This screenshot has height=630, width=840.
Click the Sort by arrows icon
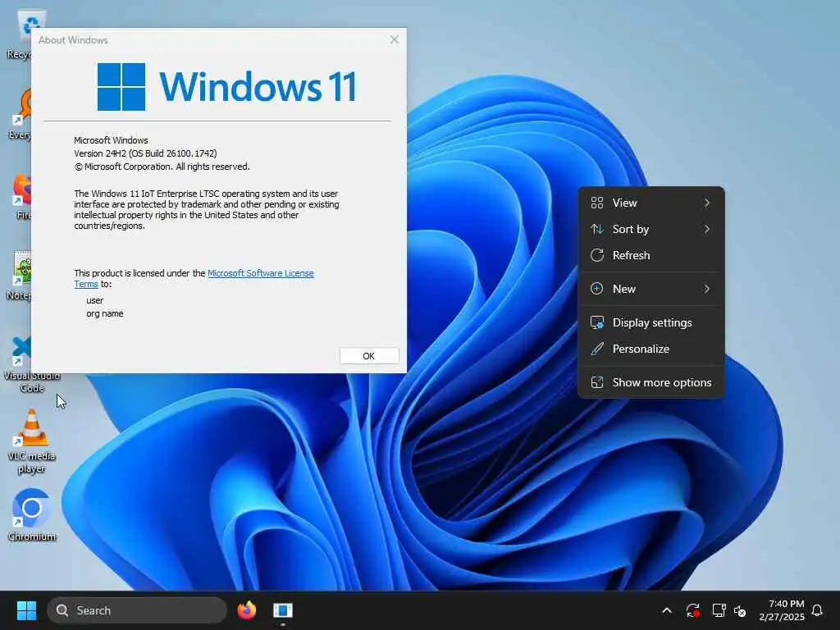click(597, 230)
